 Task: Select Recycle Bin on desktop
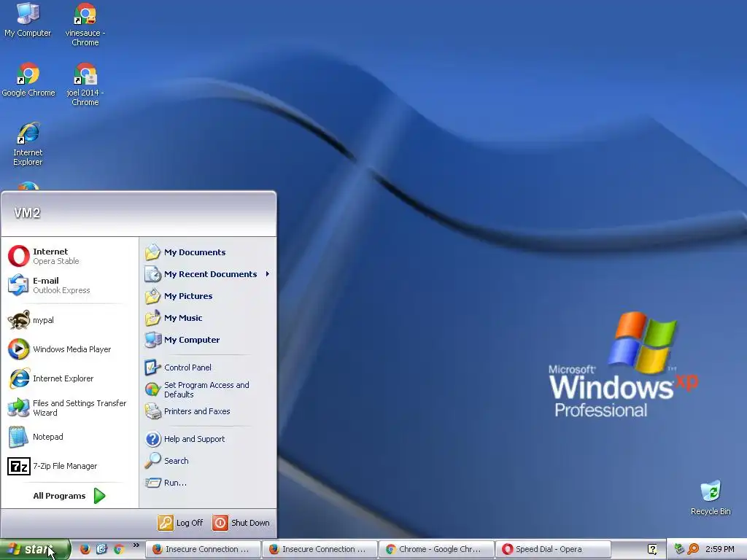[711, 498]
